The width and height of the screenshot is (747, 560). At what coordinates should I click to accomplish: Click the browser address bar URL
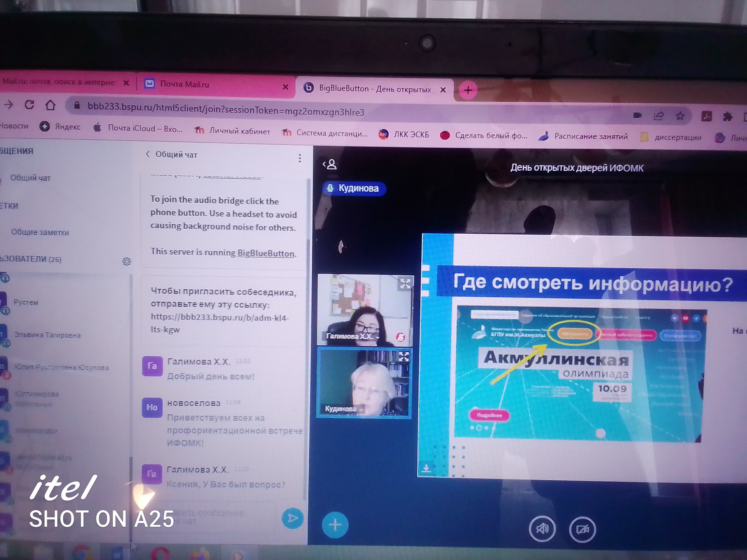click(x=226, y=110)
